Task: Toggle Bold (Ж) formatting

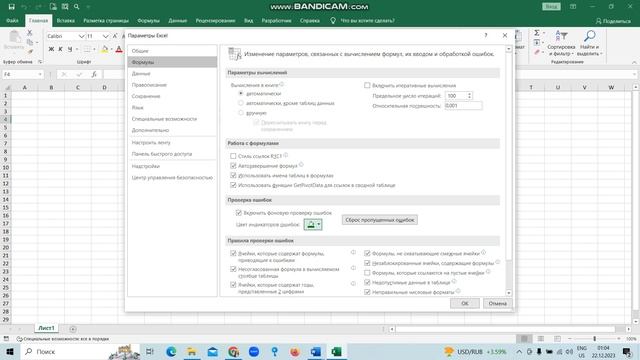Action: coord(51,49)
